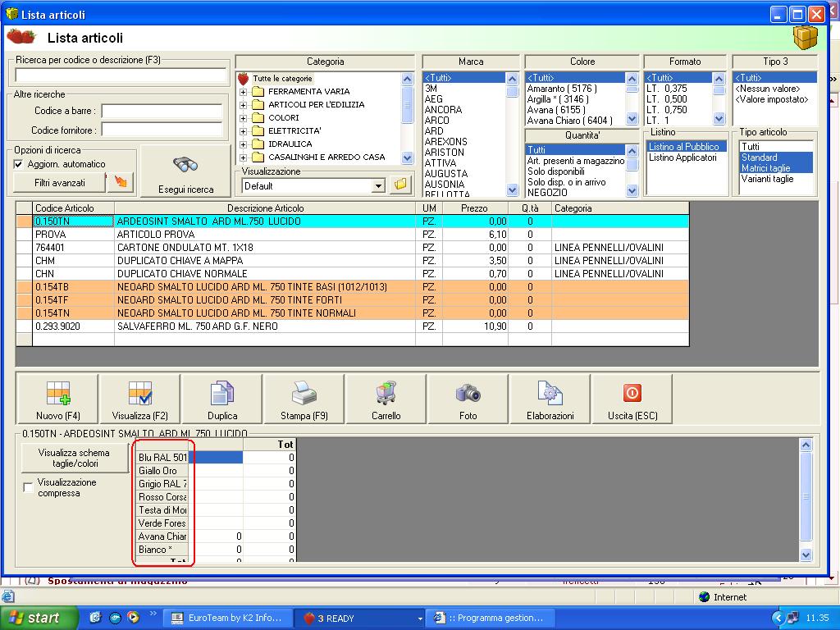The image size is (840, 630).
Task: Open the Carrello shopping cart
Action: pos(386,399)
